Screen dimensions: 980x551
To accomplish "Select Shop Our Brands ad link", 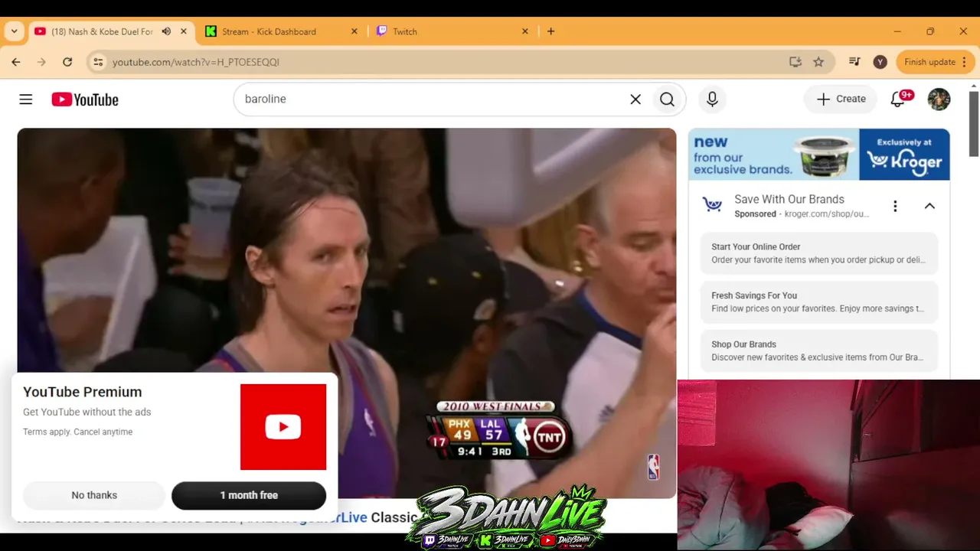I will pos(819,351).
